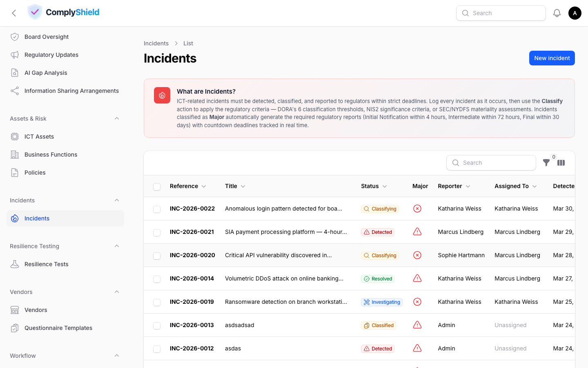Screen dimensions: 588x368
Task: Click the ComplyShield shield logo
Action: 35,12
